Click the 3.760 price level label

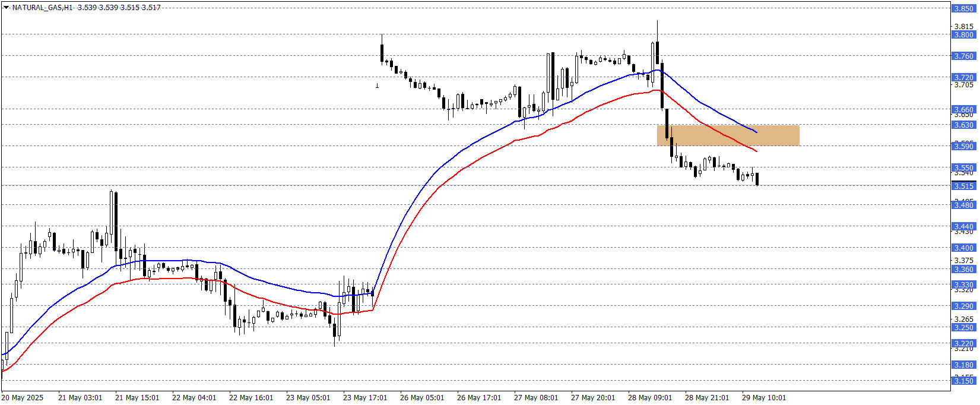tap(963, 56)
